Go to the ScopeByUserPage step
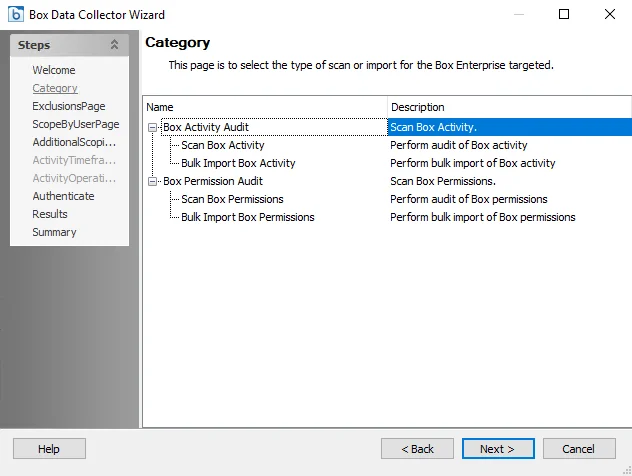 coord(75,124)
